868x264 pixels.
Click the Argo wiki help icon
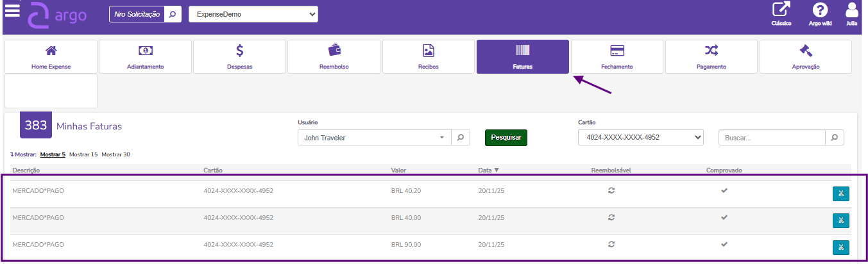pyautogui.click(x=820, y=10)
